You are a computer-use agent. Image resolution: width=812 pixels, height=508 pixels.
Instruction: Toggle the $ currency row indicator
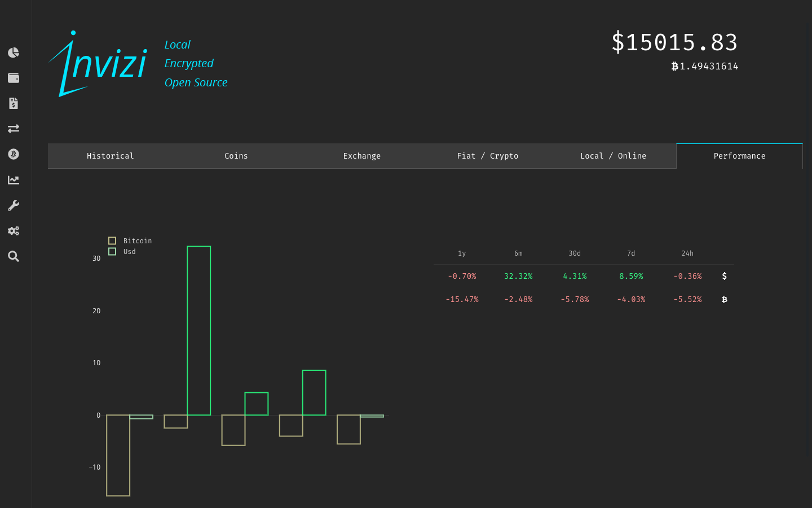point(724,276)
